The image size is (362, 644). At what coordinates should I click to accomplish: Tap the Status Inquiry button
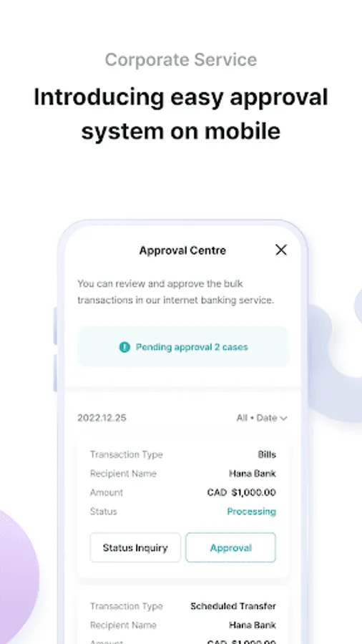(x=135, y=547)
